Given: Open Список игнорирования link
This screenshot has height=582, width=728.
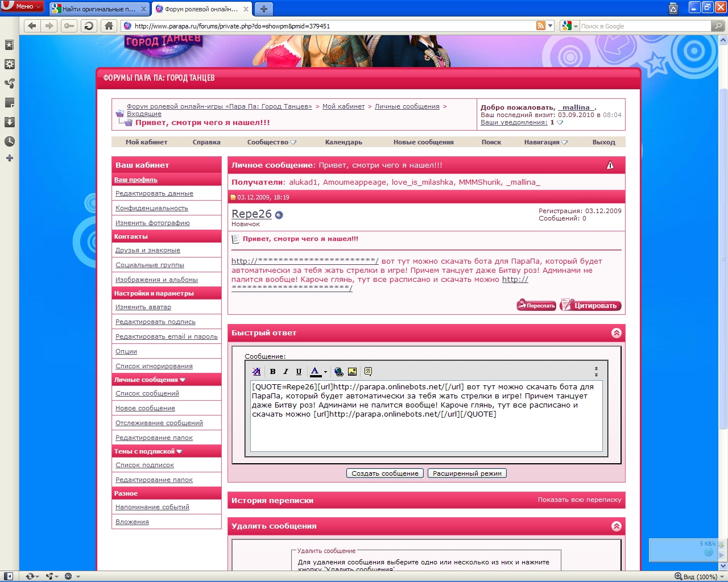Looking at the screenshot, I should (x=154, y=366).
